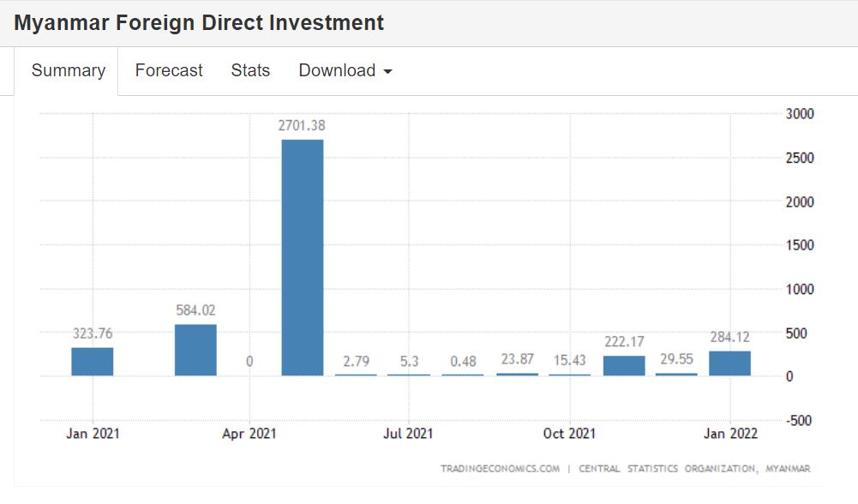The height and width of the screenshot is (504, 858).
Task: Switch to the Forecast tab
Action: [169, 71]
